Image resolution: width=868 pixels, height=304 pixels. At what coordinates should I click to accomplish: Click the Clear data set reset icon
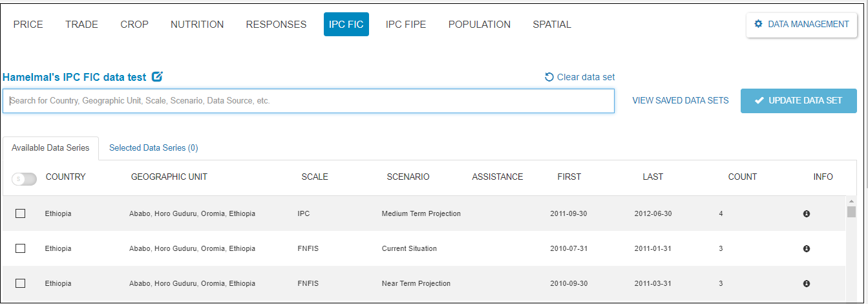pos(549,77)
